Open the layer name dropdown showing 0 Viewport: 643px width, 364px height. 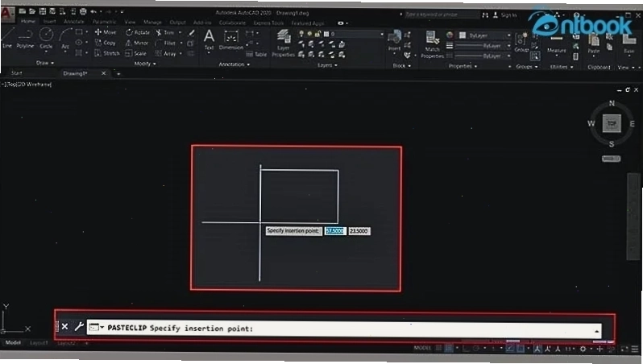[x=354, y=34]
